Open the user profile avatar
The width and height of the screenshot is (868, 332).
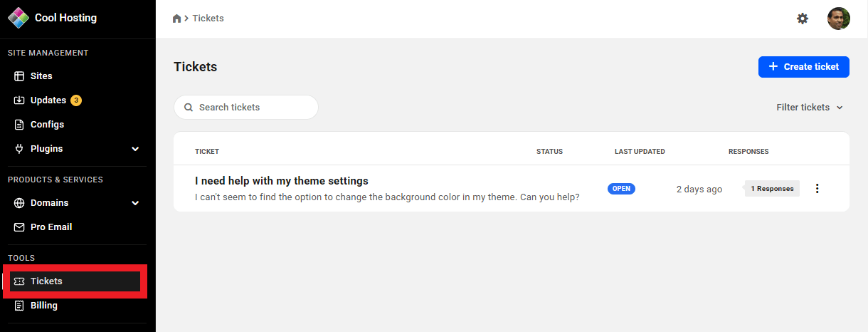pos(839,19)
